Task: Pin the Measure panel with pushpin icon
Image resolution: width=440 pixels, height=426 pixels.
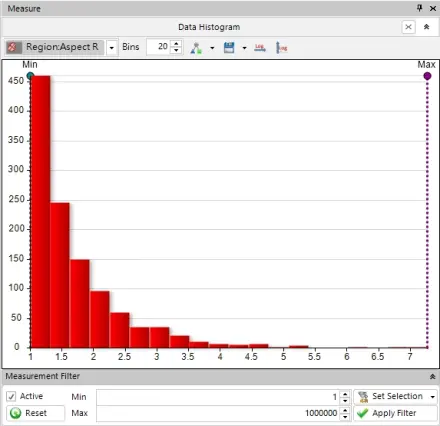Action: 420,8
